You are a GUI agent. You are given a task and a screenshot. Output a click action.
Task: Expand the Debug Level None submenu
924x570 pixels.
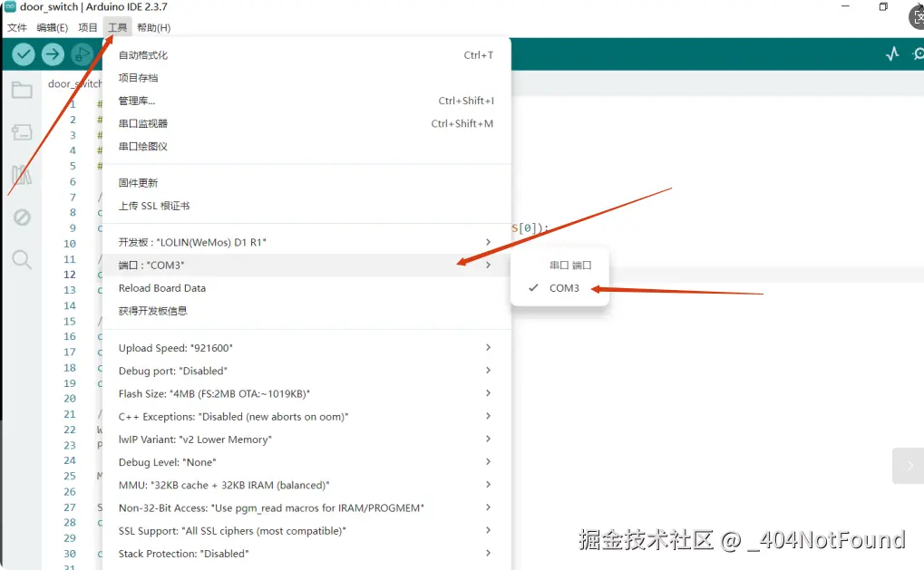point(306,462)
